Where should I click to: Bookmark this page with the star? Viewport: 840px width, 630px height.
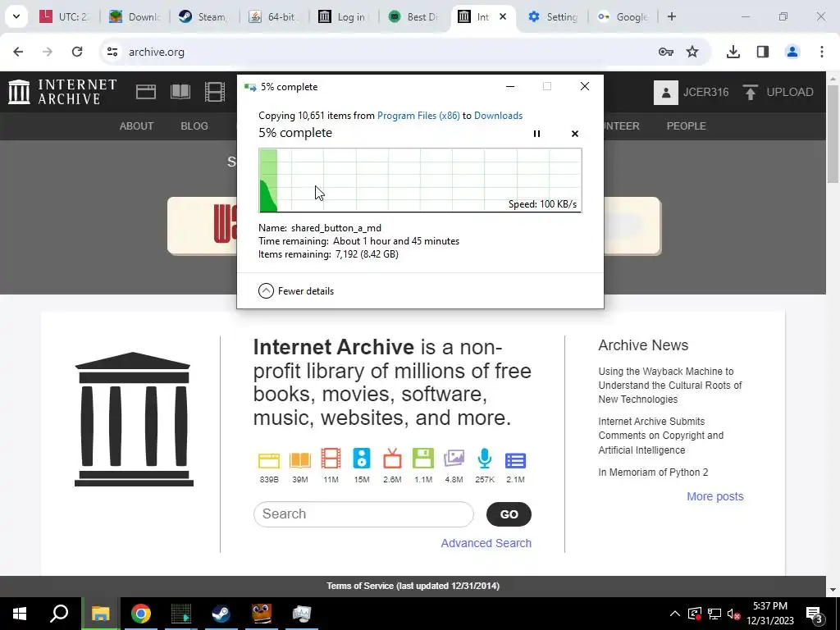click(692, 52)
